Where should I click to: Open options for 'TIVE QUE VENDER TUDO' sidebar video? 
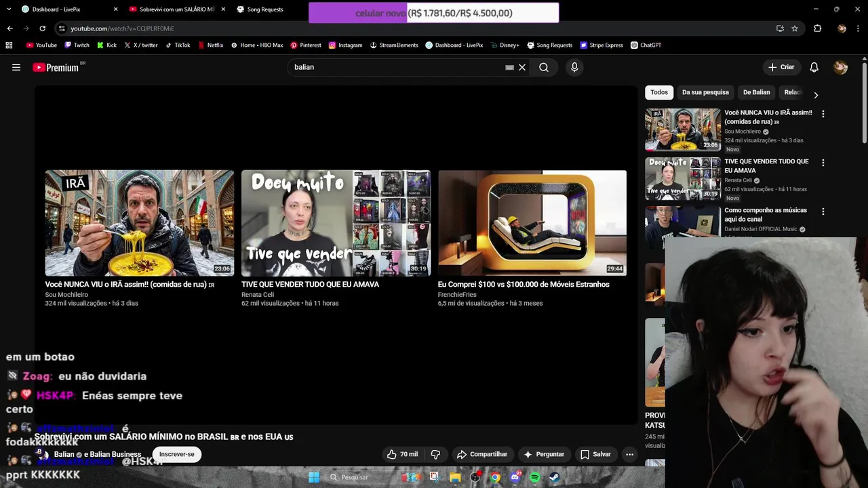point(823,163)
